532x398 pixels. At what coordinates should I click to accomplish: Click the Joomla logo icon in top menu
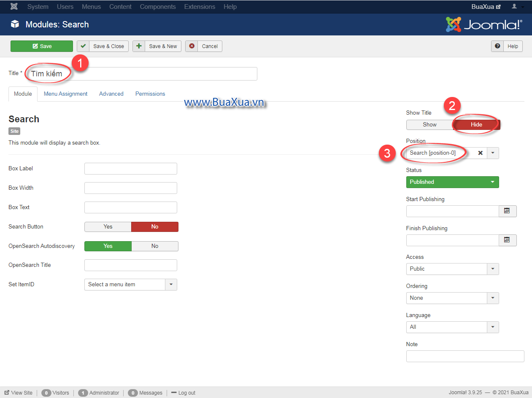click(x=14, y=7)
